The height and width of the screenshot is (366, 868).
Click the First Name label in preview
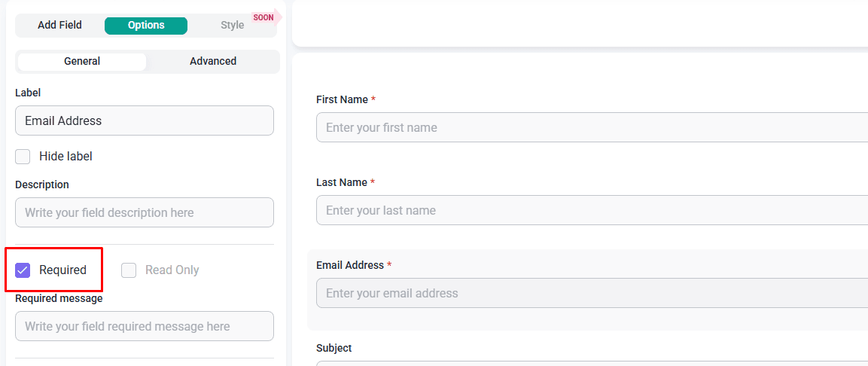click(x=342, y=99)
